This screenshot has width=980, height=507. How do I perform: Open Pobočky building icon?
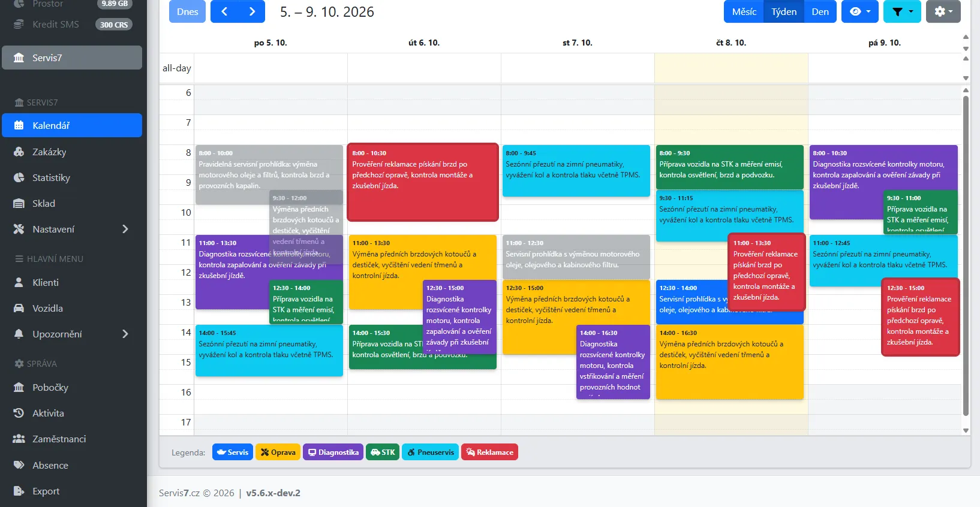tap(19, 387)
